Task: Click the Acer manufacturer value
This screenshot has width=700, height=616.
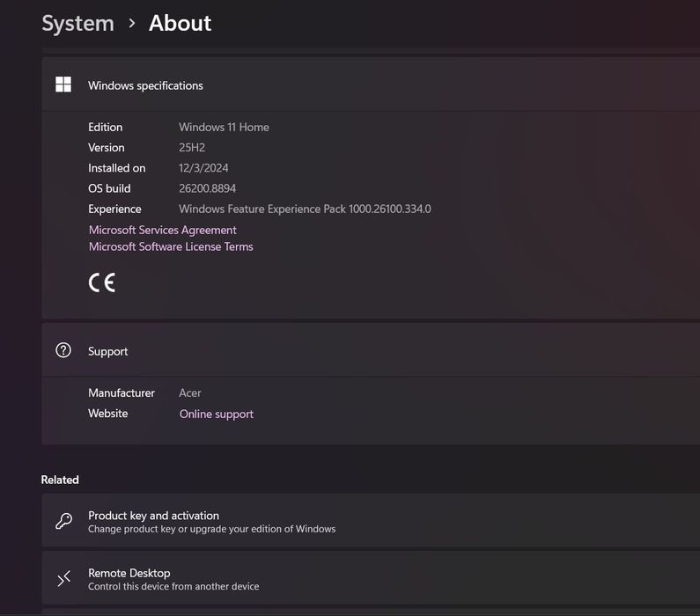Action: click(189, 393)
